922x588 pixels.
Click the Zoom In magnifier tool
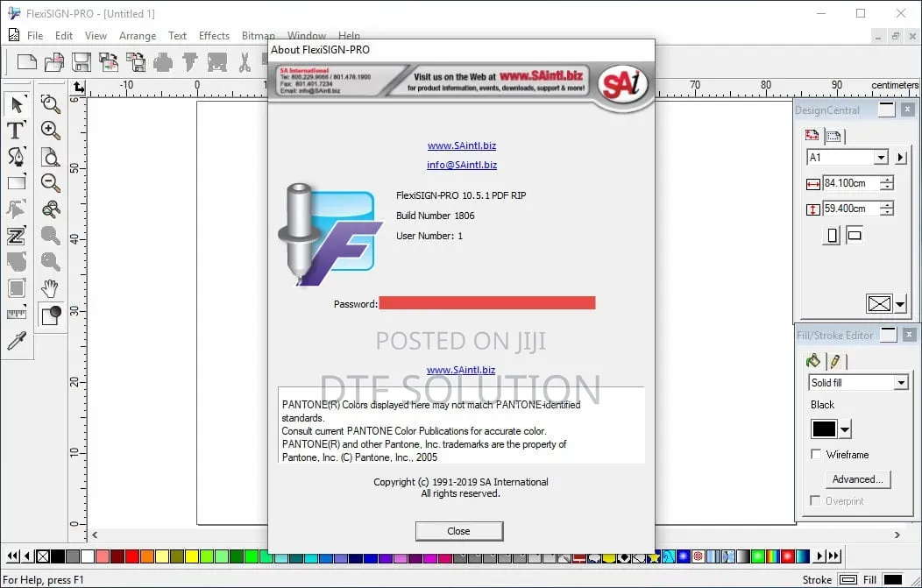point(51,130)
